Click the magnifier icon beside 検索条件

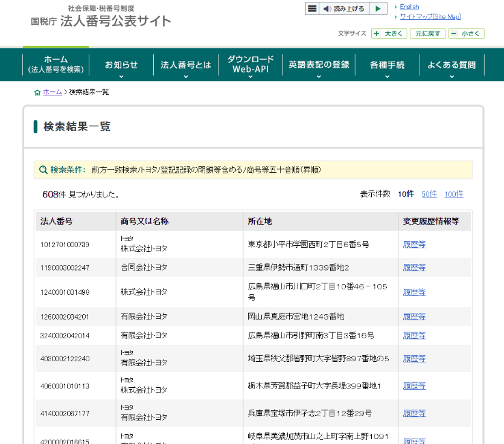click(x=43, y=170)
